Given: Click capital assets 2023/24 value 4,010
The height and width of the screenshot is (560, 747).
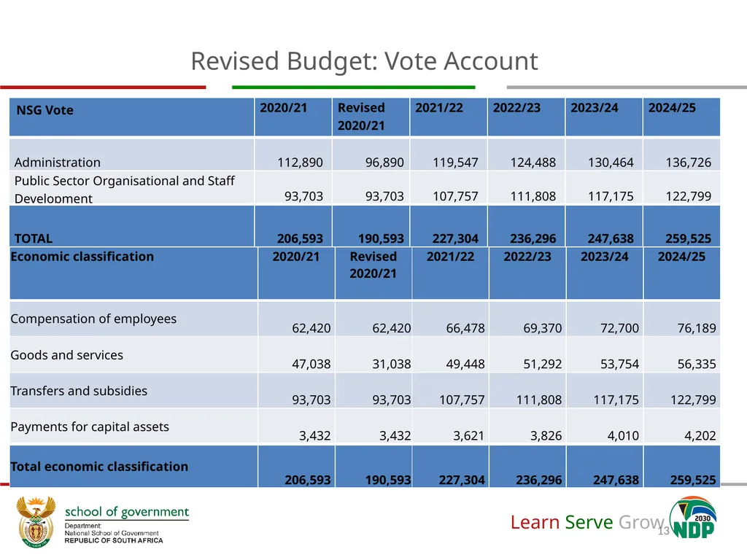Looking at the screenshot, I should [x=623, y=435].
